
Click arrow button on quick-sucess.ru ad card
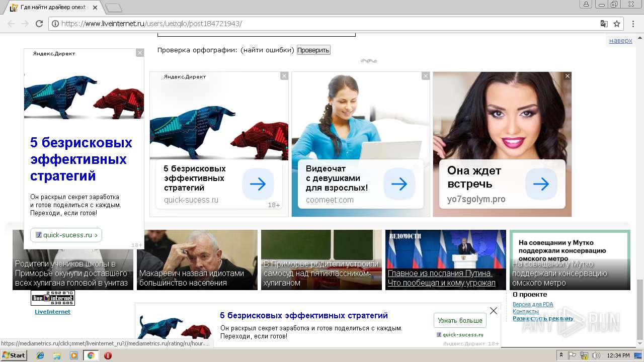click(x=258, y=184)
